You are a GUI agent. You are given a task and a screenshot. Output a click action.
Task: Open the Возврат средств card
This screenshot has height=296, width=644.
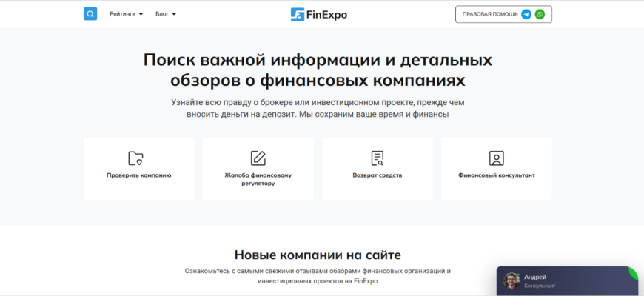pos(378,168)
